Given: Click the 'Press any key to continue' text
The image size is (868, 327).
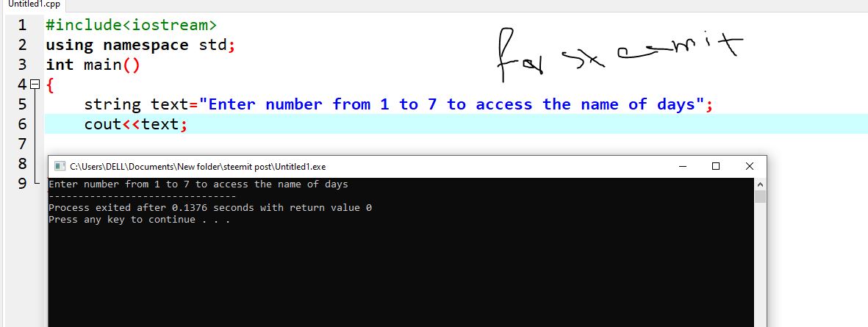Looking at the screenshot, I should click(139, 220).
